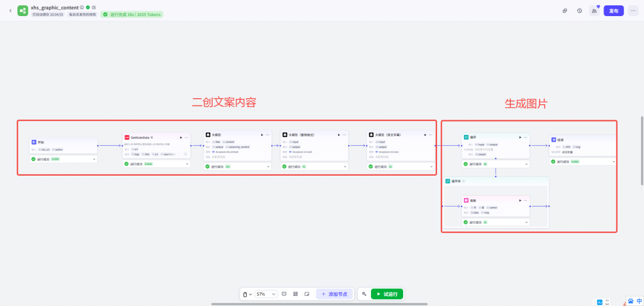Click the teal 循环 loop node icon
This screenshot has height=306, width=644.
pyautogui.click(x=466, y=138)
